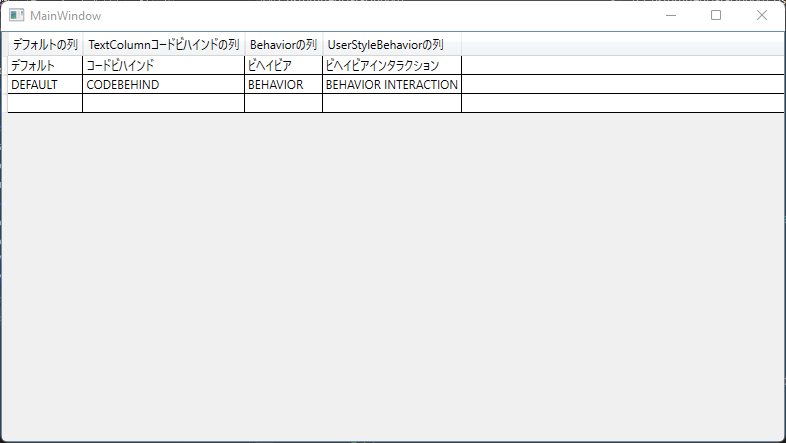Maximize the MainWindow window

(x=716, y=16)
